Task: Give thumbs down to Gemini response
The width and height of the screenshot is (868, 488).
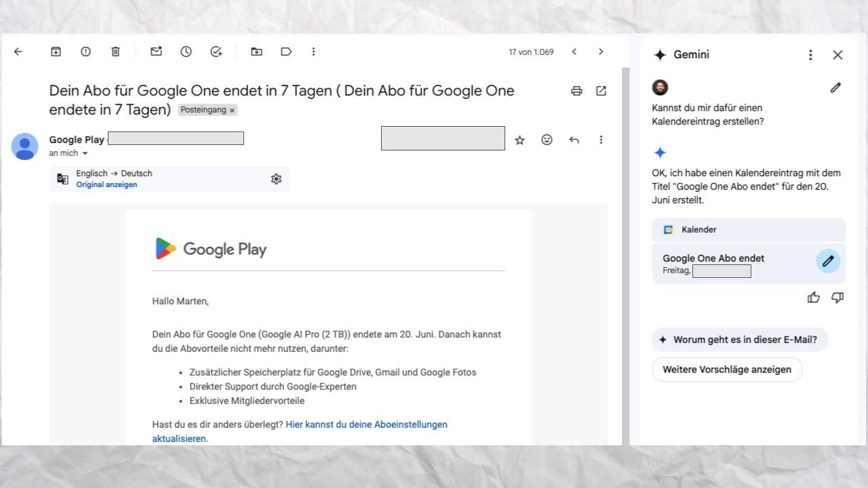Action: [x=837, y=298]
